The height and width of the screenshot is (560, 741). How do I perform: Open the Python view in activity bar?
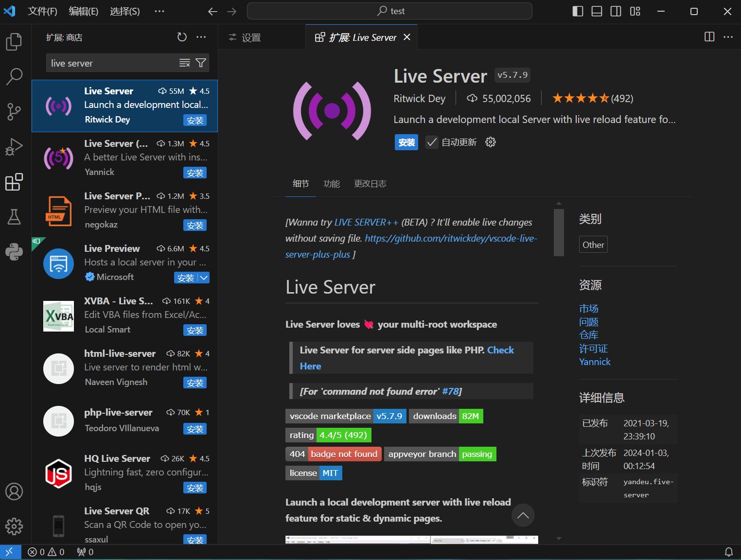pos(14,252)
